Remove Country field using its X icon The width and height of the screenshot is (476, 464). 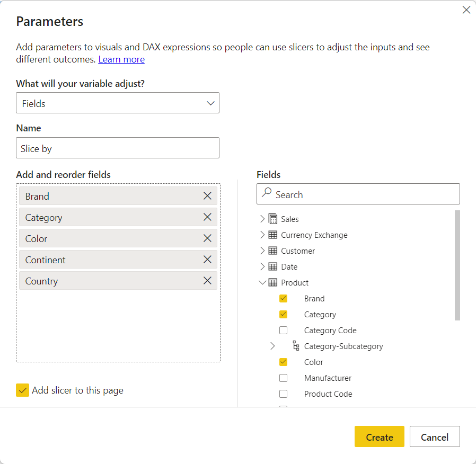point(207,281)
